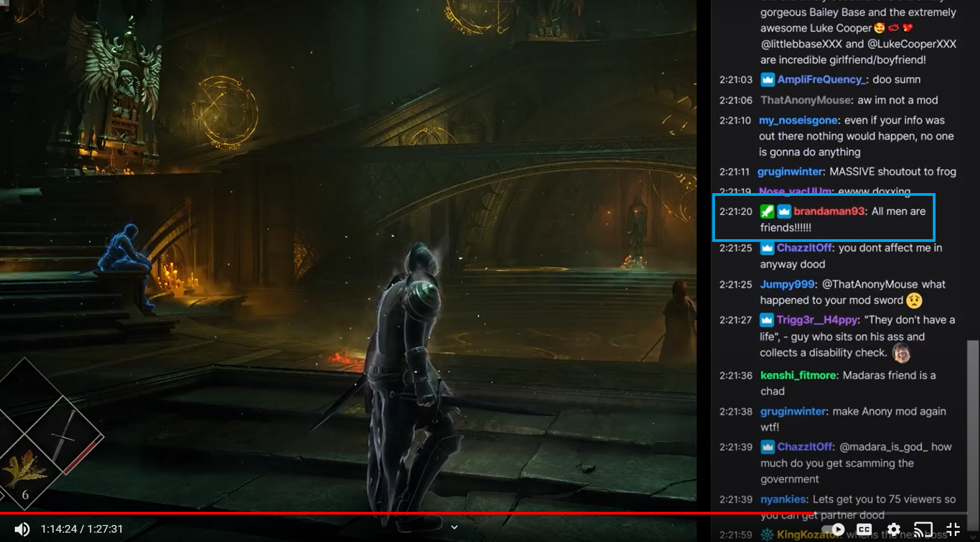Expand the chapter chevron beside the time
This screenshot has width=980, height=542.
454,528
